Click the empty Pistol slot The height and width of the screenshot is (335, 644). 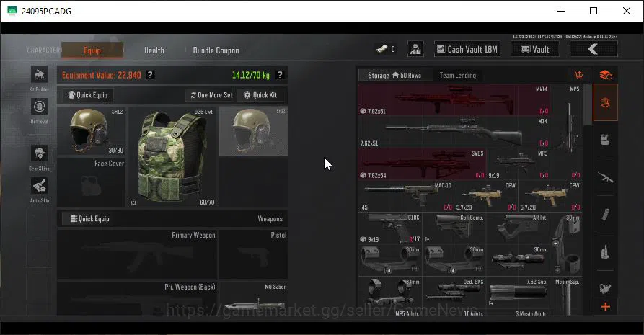[254, 254]
